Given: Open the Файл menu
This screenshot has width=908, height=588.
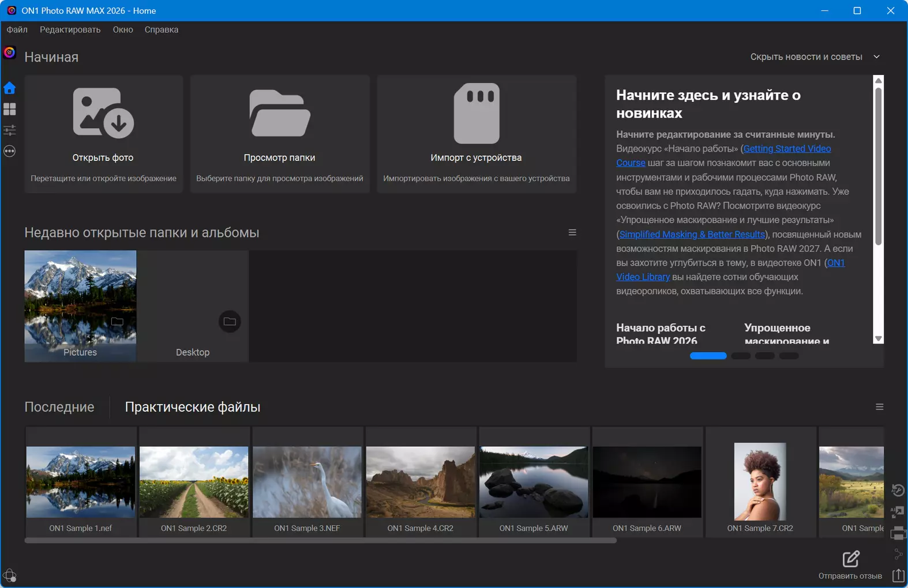Looking at the screenshot, I should point(17,29).
